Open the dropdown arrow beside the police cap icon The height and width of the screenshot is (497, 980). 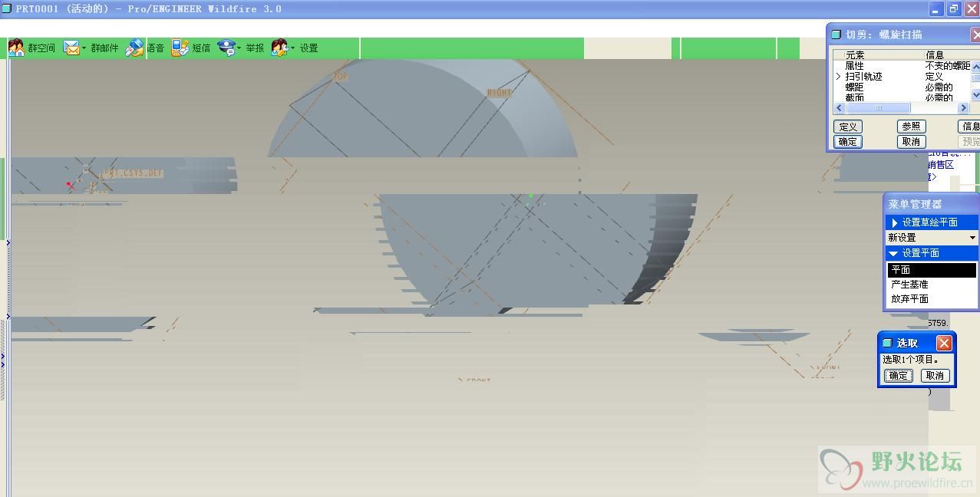click(x=239, y=48)
